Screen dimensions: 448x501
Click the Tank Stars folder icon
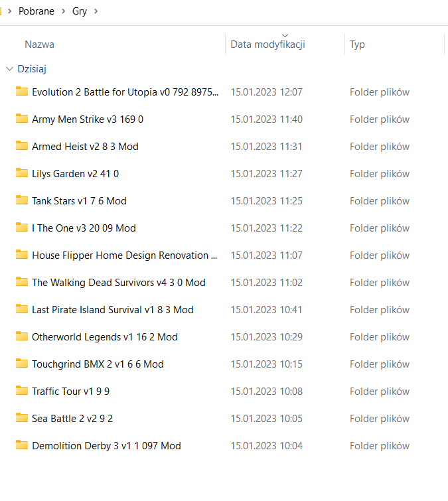pyautogui.click(x=22, y=200)
